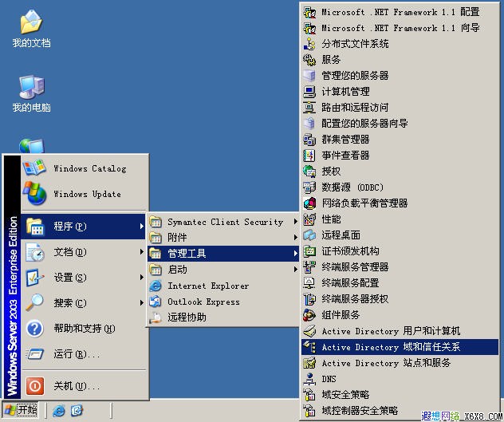Screen dimensions: 504x422
Task: Open 我的文档 desktop icon
Action: (x=31, y=29)
